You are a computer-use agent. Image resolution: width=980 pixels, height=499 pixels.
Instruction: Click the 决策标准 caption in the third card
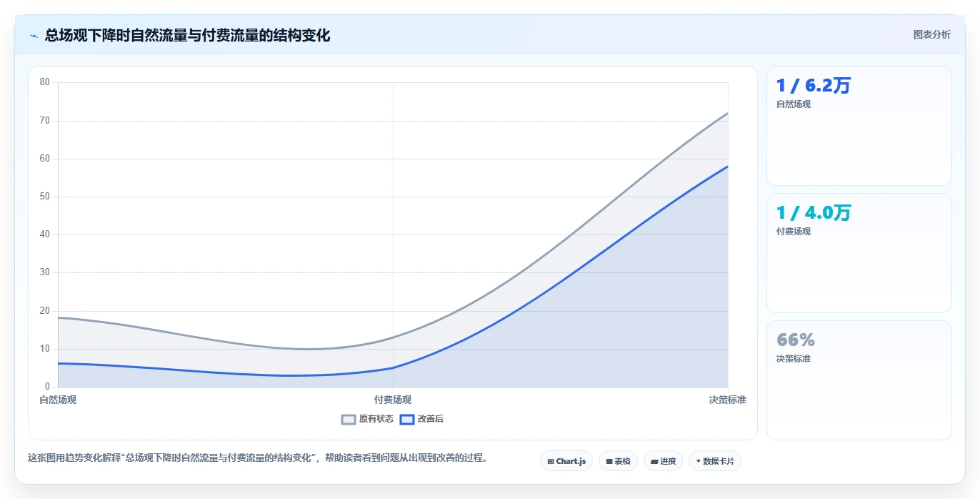coord(794,359)
